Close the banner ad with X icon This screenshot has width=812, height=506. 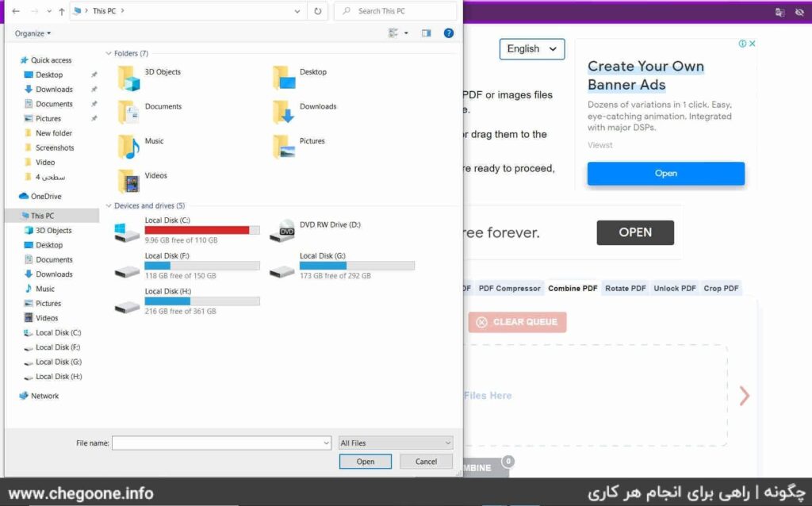(x=753, y=44)
